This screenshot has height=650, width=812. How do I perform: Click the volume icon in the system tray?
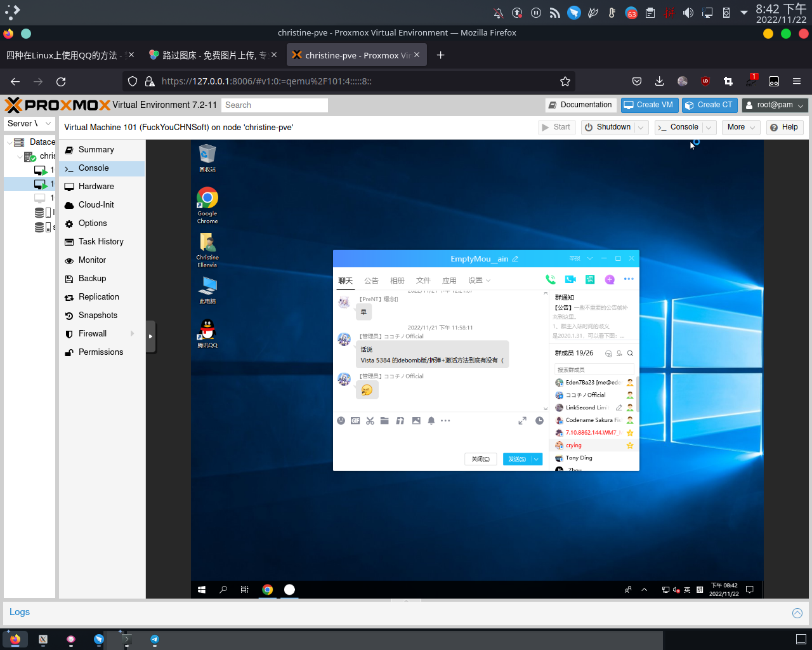688,13
